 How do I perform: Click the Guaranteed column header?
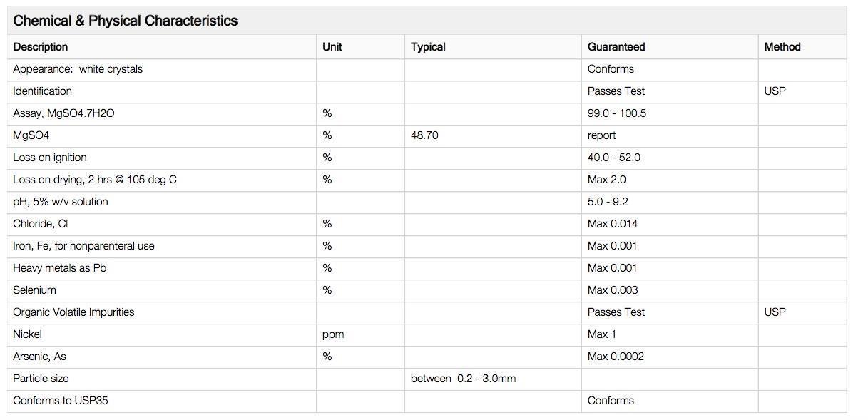pyautogui.click(x=616, y=47)
